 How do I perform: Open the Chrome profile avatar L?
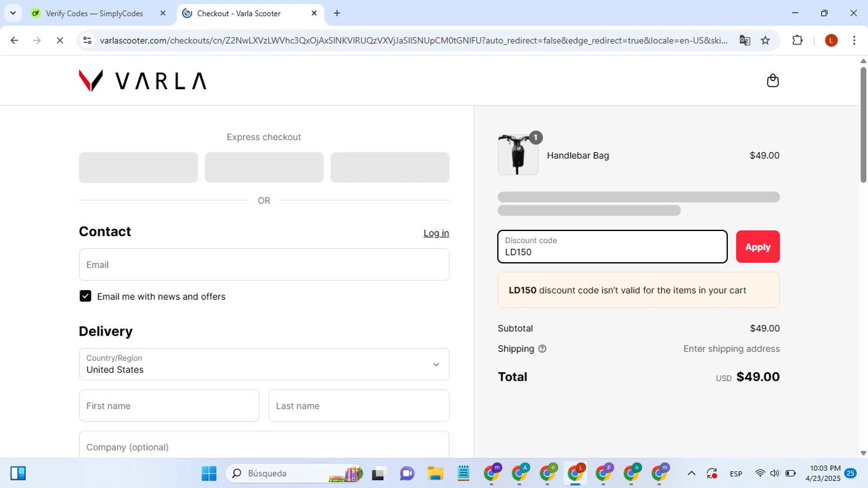coord(831,41)
